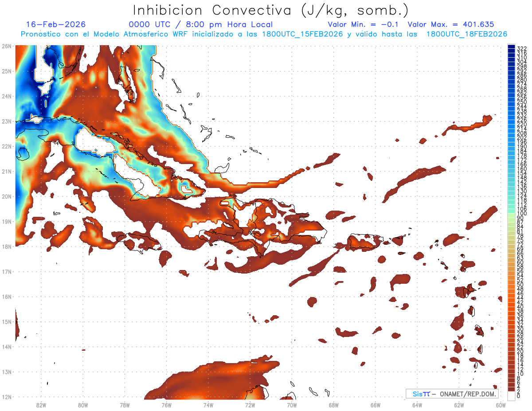Click the "20N" latitude label
532x411 pixels.
pyautogui.click(x=6, y=196)
